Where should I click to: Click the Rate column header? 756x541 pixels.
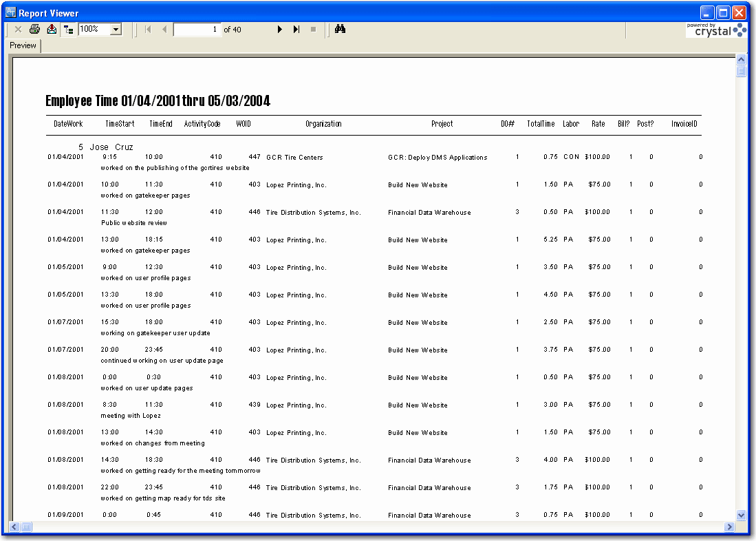pyautogui.click(x=598, y=124)
